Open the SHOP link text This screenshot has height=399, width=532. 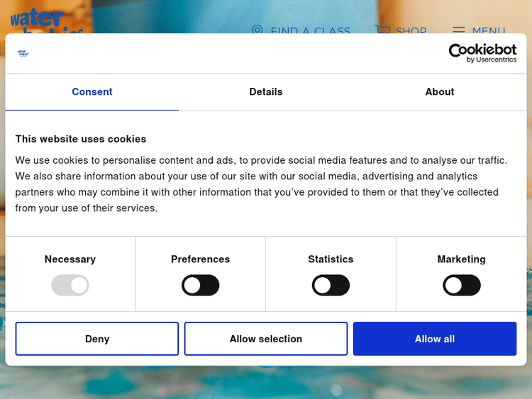[411, 31]
